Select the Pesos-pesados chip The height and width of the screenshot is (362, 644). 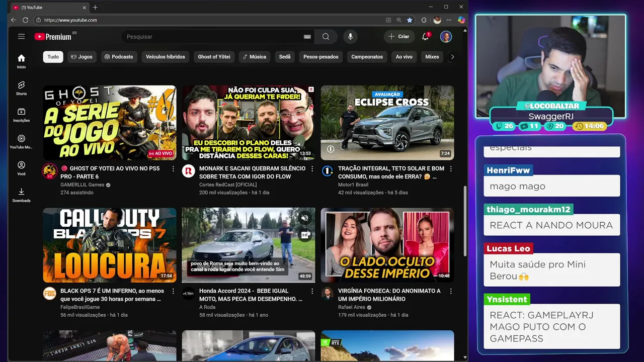(321, 57)
